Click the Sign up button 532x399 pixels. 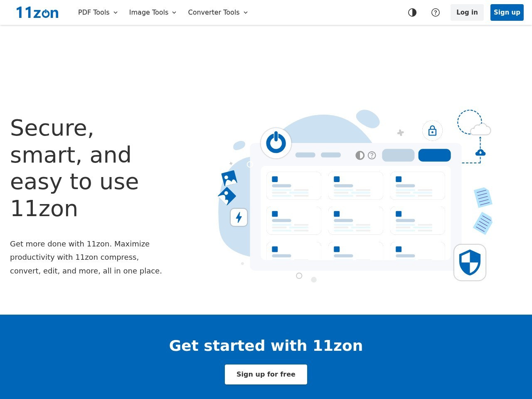(507, 12)
